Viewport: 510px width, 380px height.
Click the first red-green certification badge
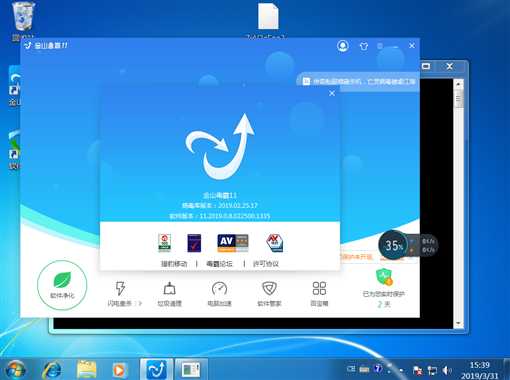(x=165, y=242)
